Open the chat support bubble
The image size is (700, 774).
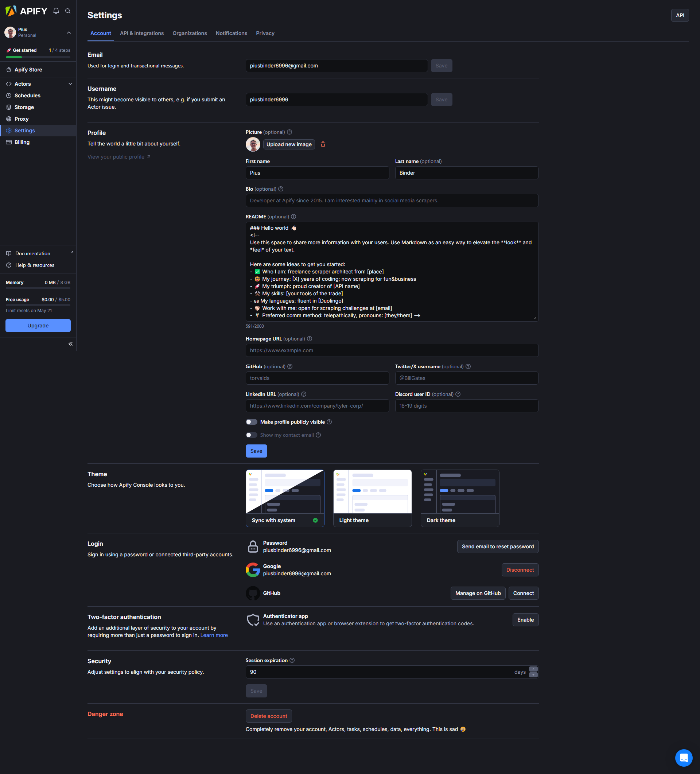tap(684, 758)
